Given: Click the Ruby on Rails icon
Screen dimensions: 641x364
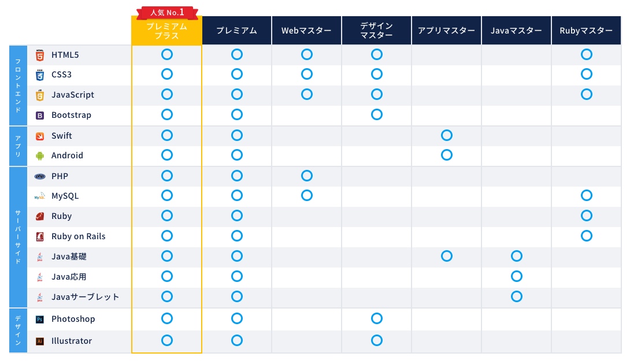Looking at the screenshot, I should pyautogui.click(x=40, y=236).
